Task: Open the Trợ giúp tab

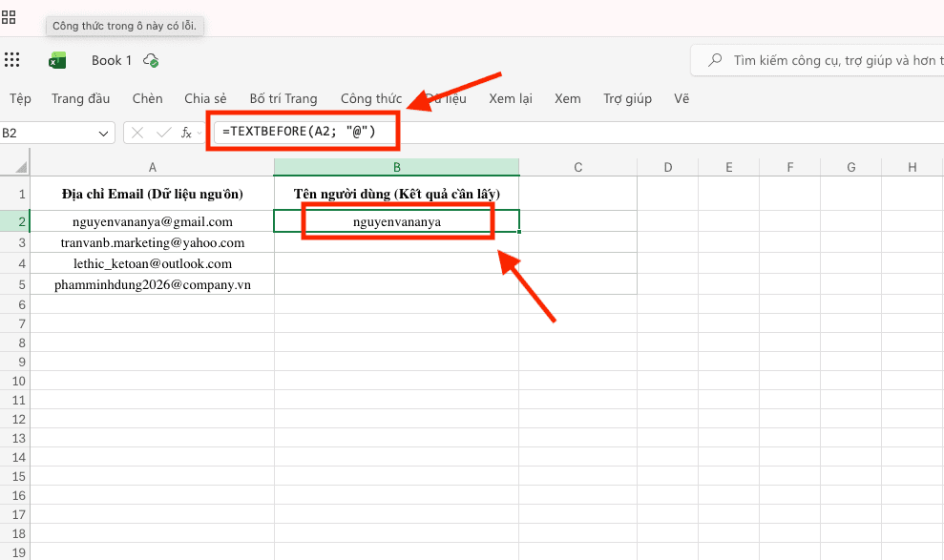Action: [627, 98]
